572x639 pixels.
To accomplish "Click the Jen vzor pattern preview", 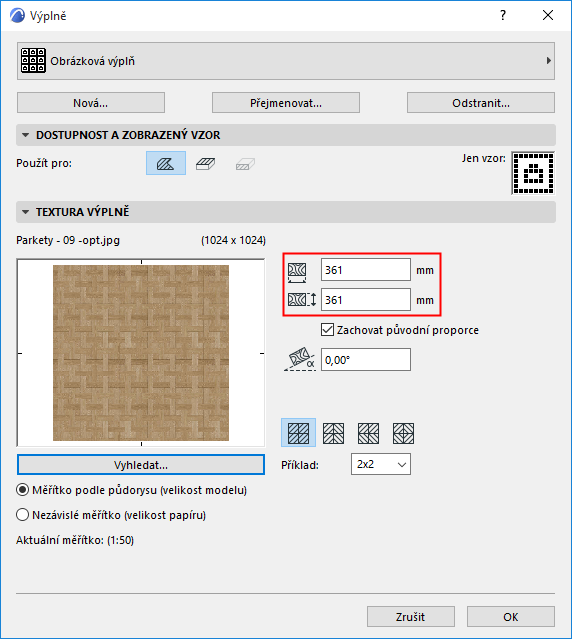I will point(533,173).
